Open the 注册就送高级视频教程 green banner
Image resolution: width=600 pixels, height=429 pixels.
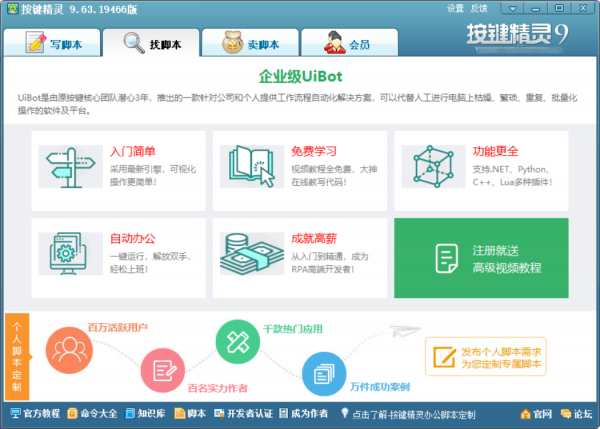pyautogui.click(x=481, y=258)
